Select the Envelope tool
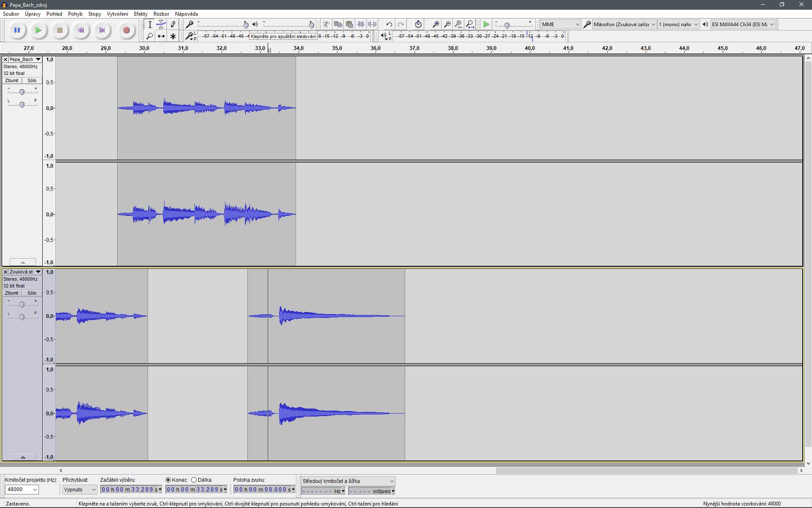812x508 pixels. click(161, 25)
